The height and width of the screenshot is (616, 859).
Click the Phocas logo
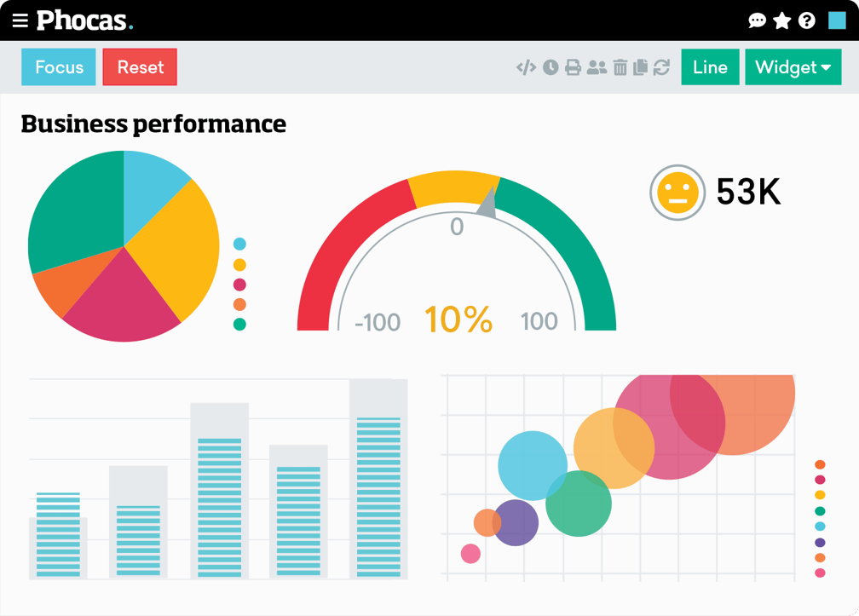point(82,20)
